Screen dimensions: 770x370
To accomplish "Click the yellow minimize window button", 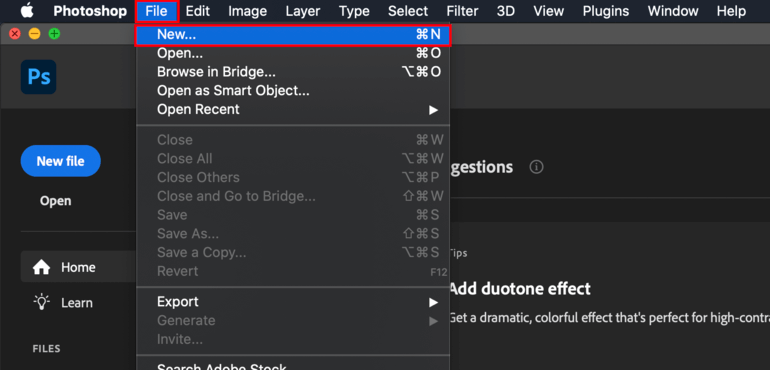I will [34, 34].
